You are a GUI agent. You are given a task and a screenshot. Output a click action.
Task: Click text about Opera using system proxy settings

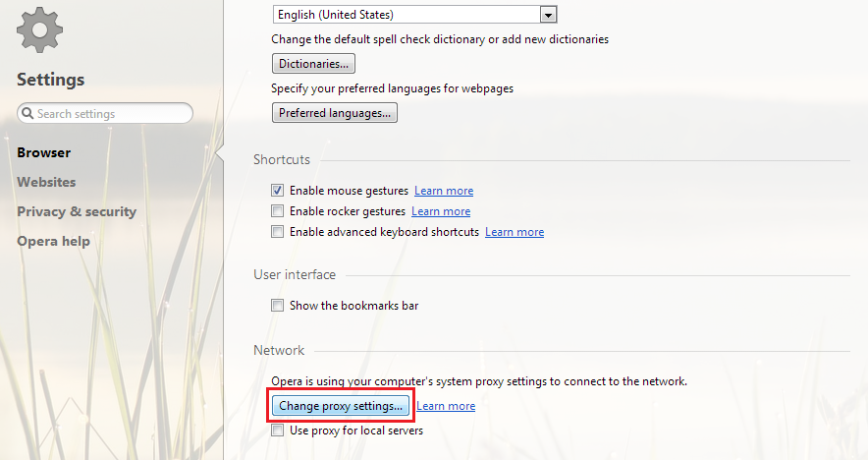479,381
